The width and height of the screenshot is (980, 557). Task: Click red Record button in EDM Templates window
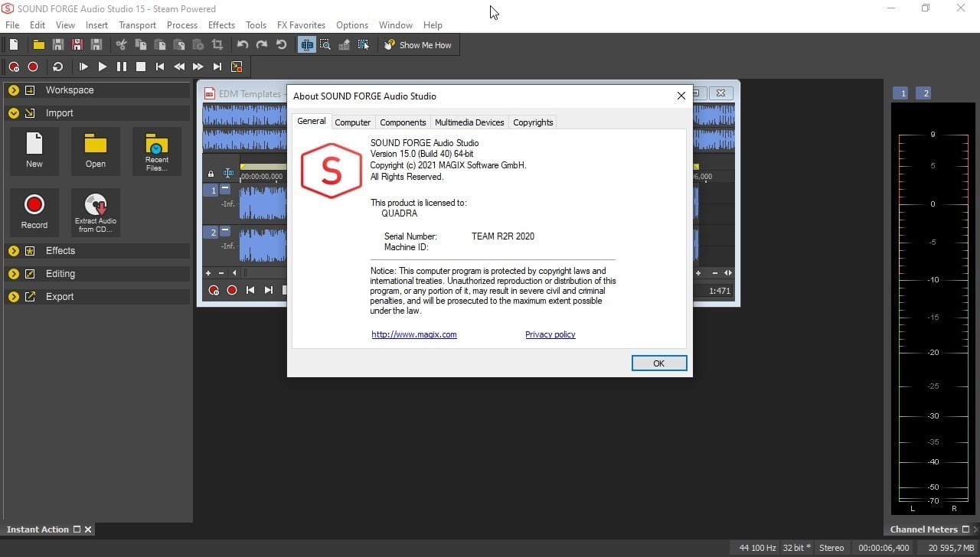(232, 291)
